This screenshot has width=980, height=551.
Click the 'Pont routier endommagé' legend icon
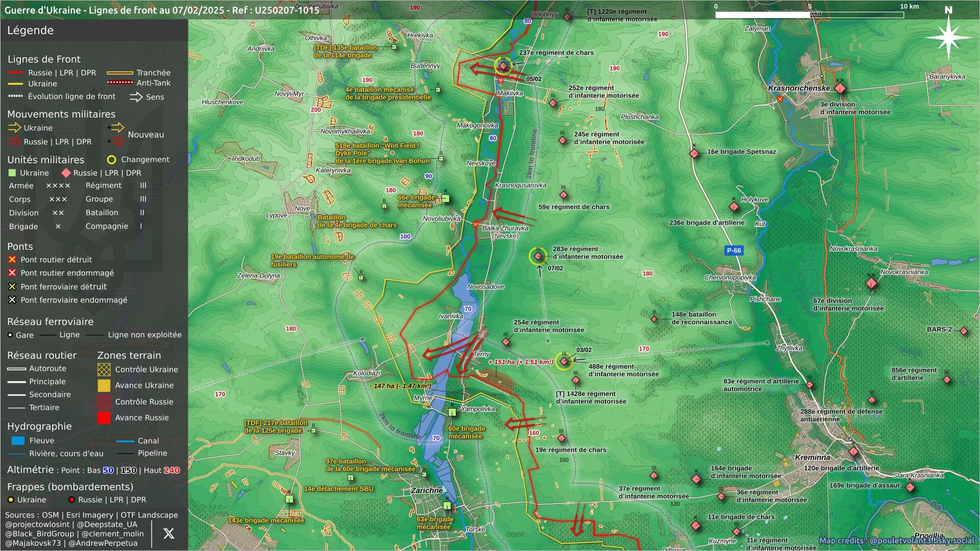pos(12,273)
